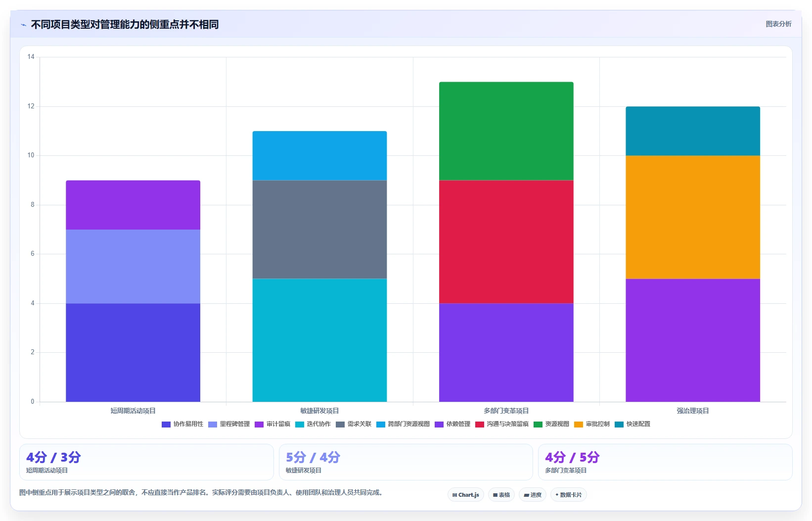
Task: Select the gray 需求关联 bar segment
Action: pyautogui.click(x=319, y=230)
